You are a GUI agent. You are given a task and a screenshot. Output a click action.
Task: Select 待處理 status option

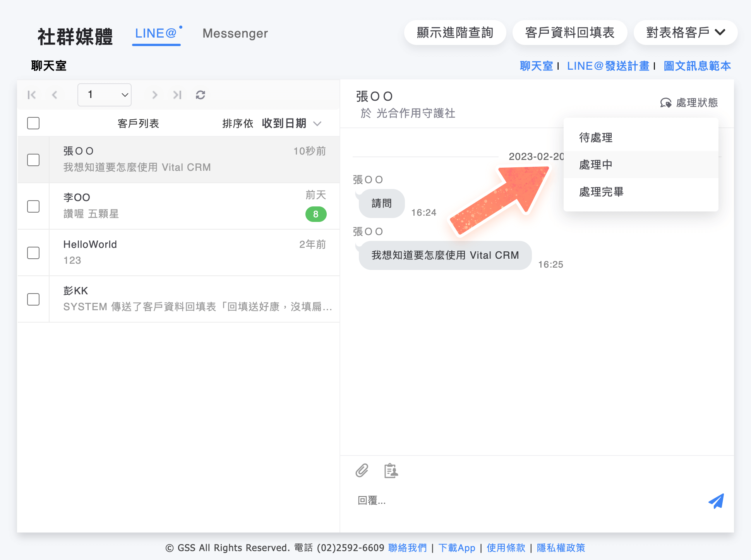point(641,137)
